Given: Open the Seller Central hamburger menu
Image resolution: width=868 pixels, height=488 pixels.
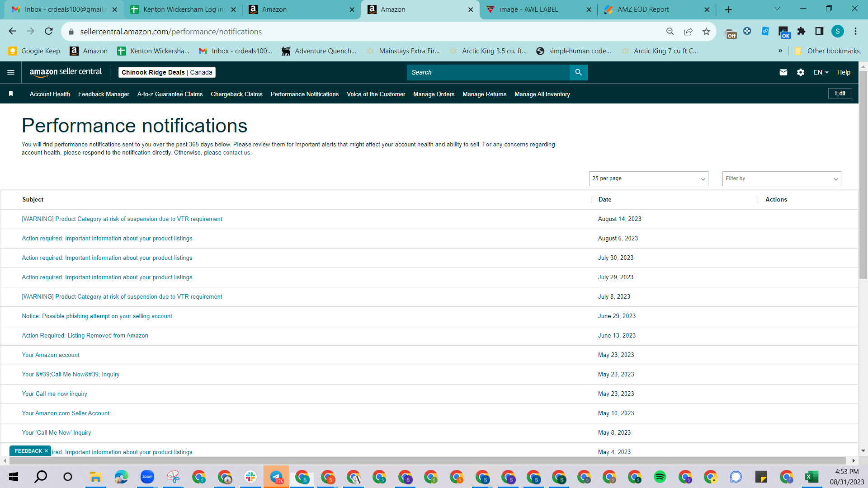Looking at the screenshot, I should pos(11,72).
